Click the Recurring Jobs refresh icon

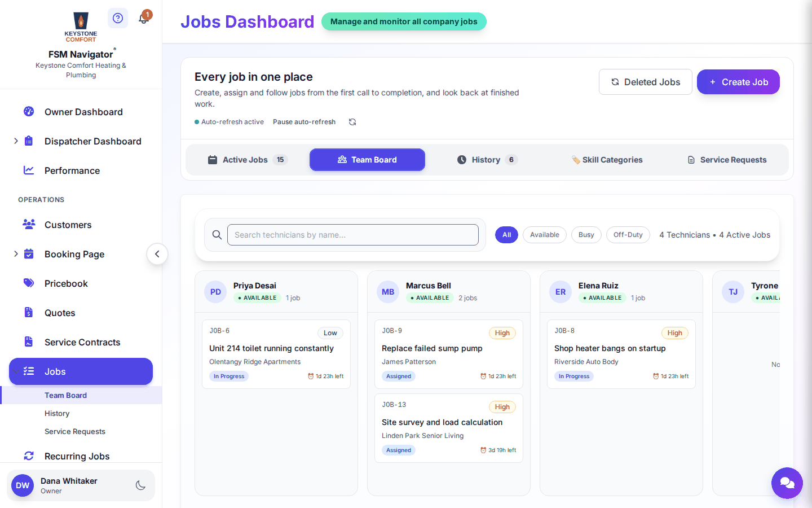coord(29,456)
